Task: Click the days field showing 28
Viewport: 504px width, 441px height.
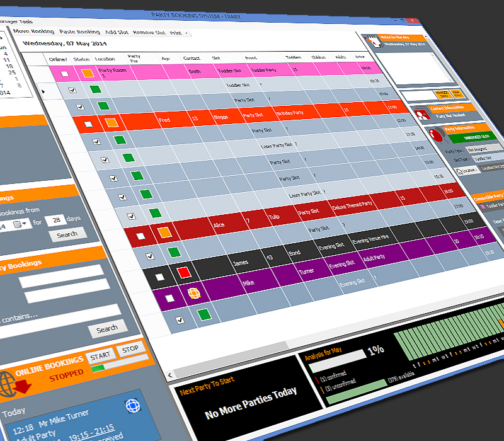Action: [55, 220]
